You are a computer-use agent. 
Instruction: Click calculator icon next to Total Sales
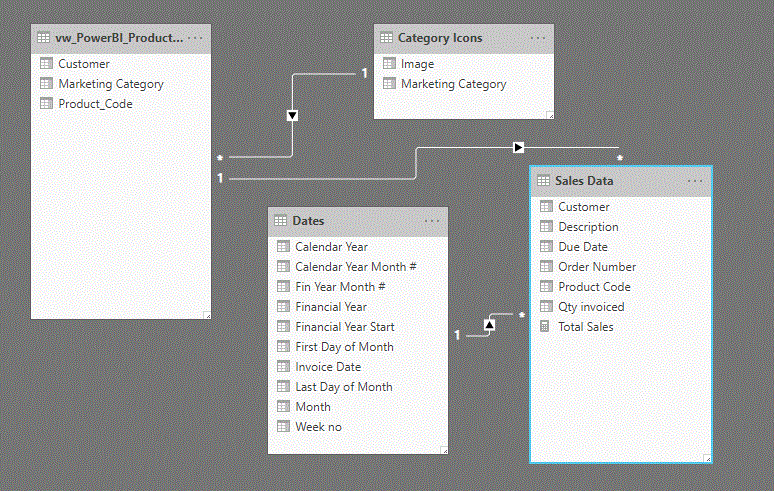click(544, 326)
